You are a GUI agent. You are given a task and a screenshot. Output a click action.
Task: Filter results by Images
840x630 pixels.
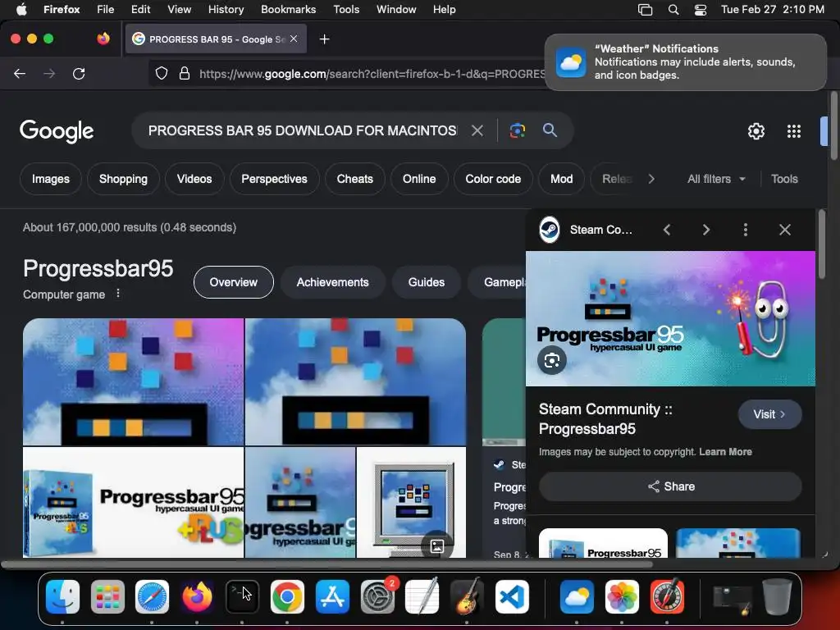[x=51, y=179]
